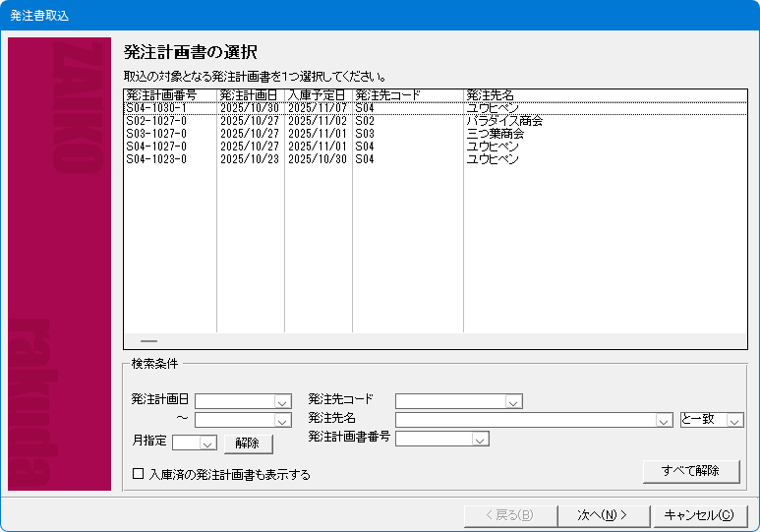Select order plan row S04-1023-0

[x=156, y=158]
